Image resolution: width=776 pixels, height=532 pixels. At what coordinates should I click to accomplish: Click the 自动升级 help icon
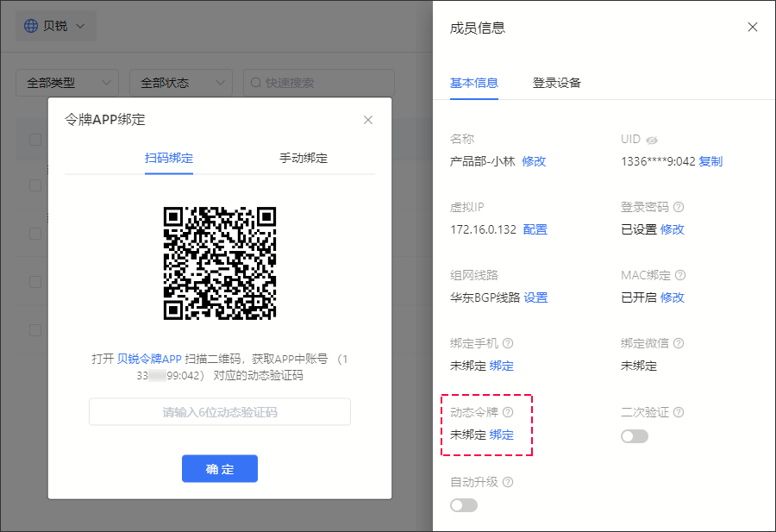(508, 482)
